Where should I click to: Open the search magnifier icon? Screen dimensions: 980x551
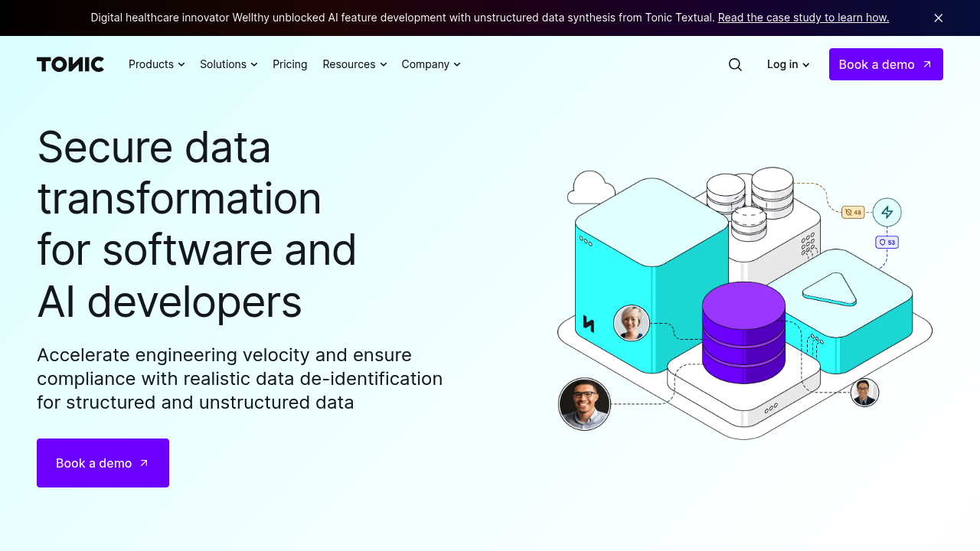pyautogui.click(x=735, y=64)
